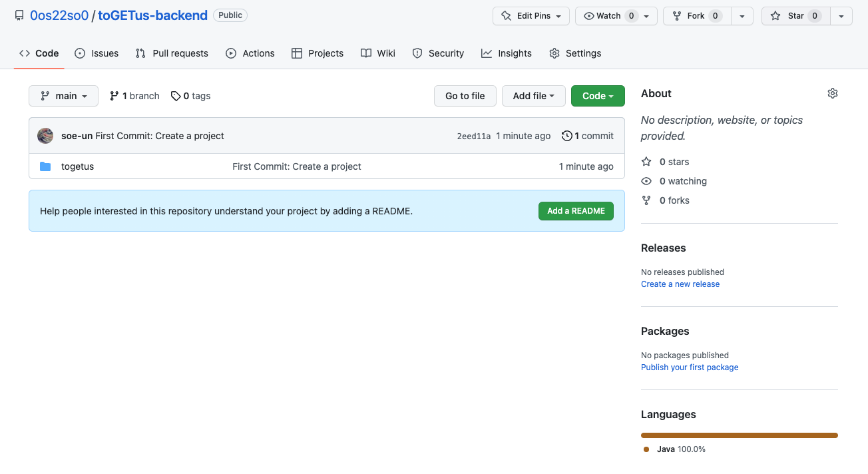This screenshot has height=474, width=868.
Task: Open the commit hash 2eed11a
Action: (474, 136)
